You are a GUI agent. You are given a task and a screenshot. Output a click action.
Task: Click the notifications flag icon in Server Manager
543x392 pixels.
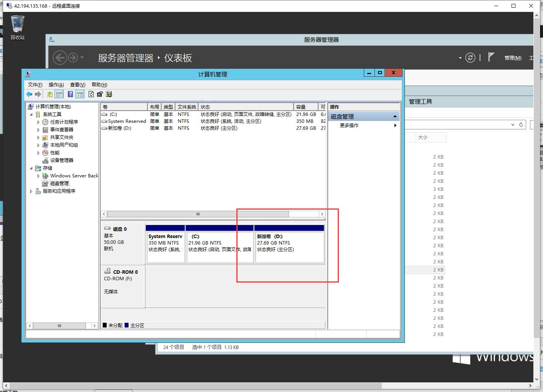point(492,58)
